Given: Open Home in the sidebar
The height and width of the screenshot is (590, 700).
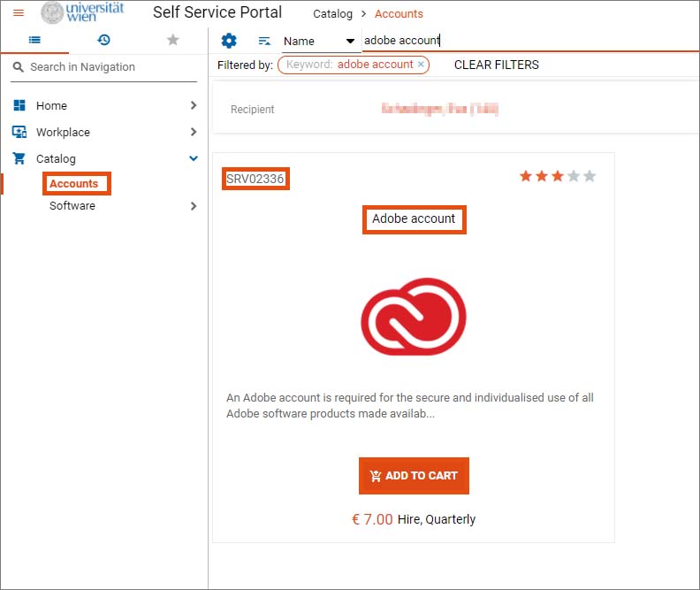Looking at the screenshot, I should tap(51, 106).
